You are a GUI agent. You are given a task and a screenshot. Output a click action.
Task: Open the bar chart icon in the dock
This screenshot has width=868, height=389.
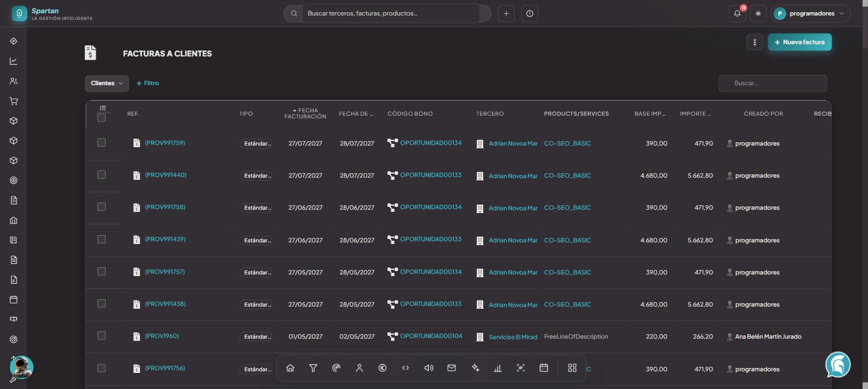498,368
